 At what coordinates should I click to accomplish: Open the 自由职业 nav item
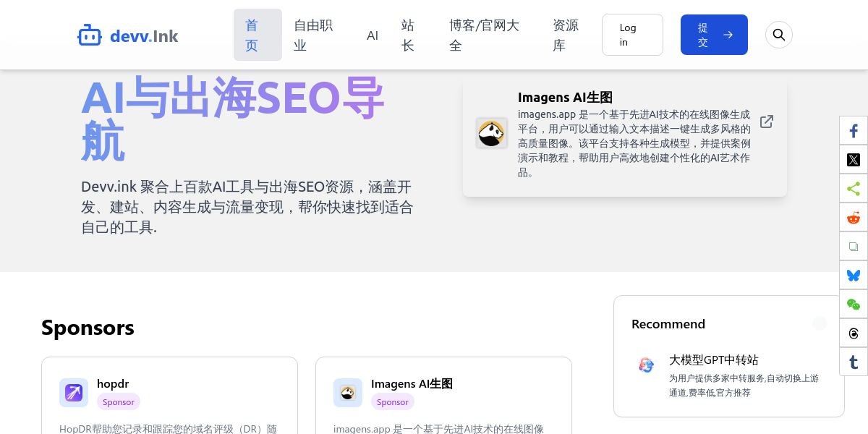click(x=318, y=35)
